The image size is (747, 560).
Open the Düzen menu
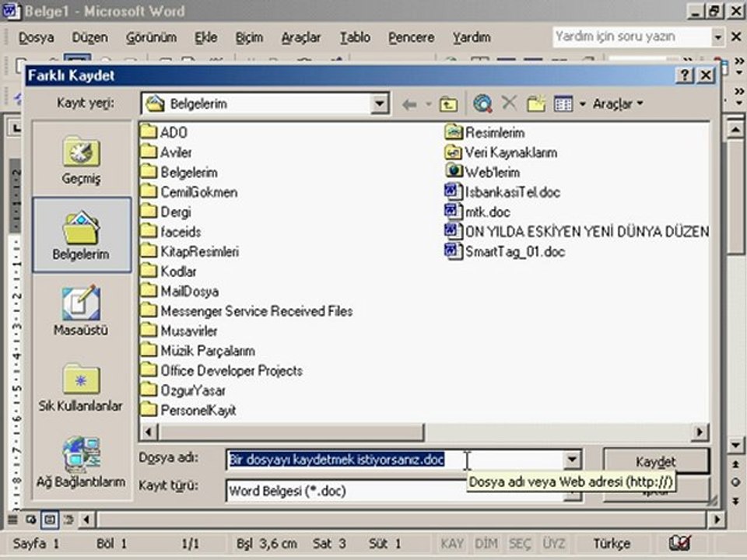pos(89,37)
